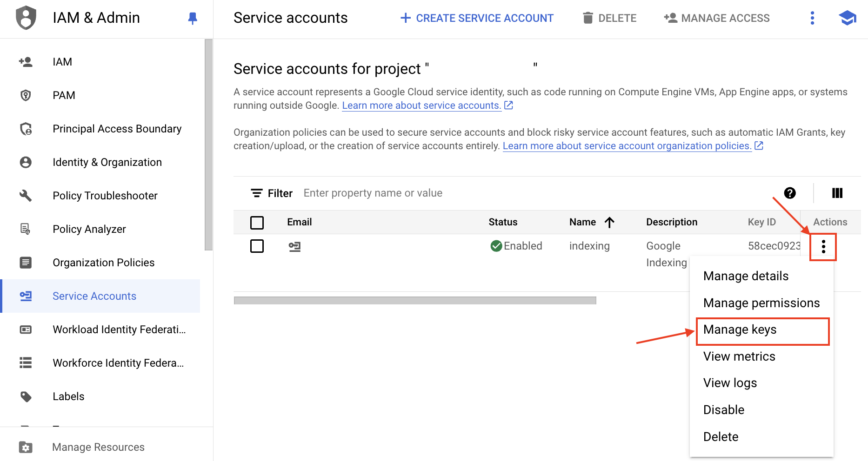This screenshot has height=461, width=868.
Task: Click the service account key icon in row
Action: [294, 246]
